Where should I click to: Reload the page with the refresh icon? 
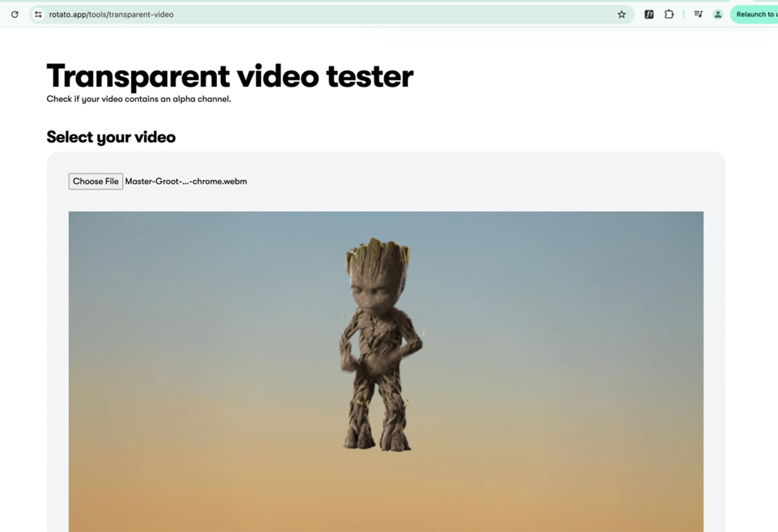pos(15,15)
